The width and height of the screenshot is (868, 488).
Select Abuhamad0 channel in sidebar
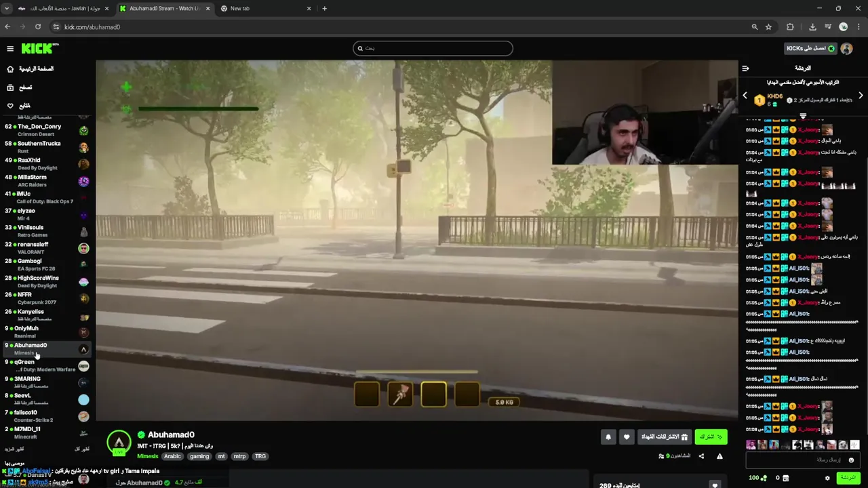pyautogui.click(x=46, y=348)
